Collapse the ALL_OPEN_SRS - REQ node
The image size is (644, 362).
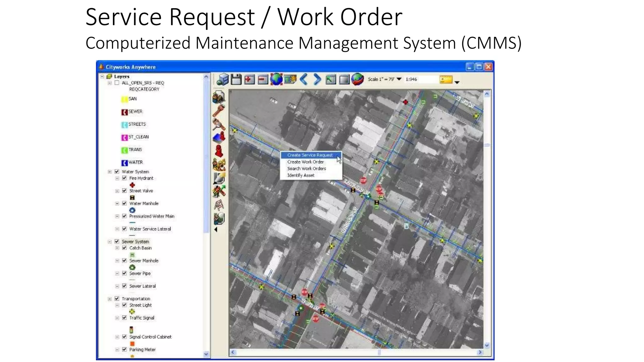pos(110,83)
